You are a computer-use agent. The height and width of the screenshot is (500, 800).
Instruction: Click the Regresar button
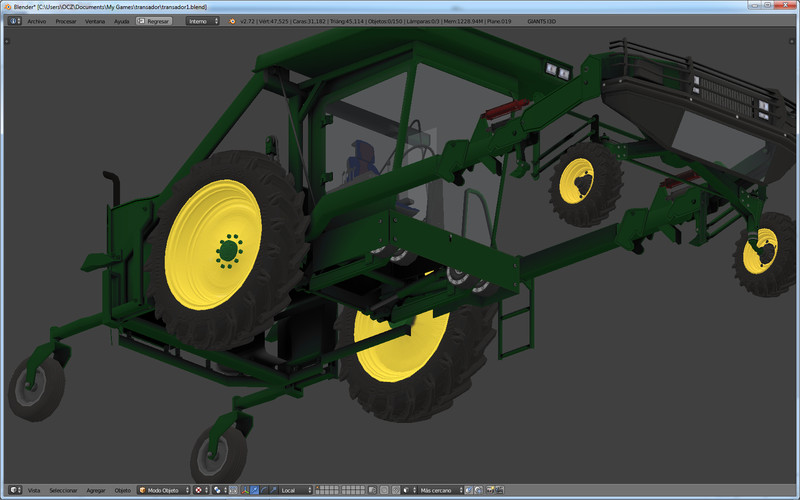tap(154, 20)
